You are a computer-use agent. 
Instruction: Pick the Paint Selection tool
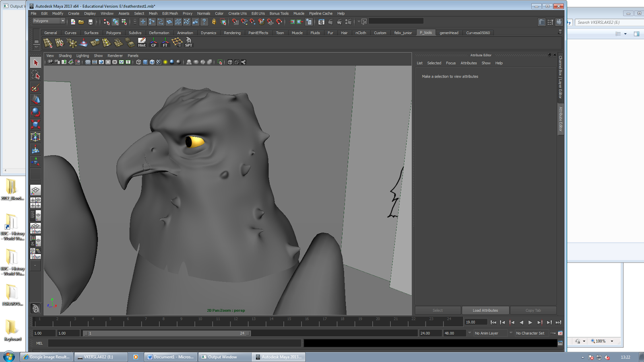pos(35,88)
